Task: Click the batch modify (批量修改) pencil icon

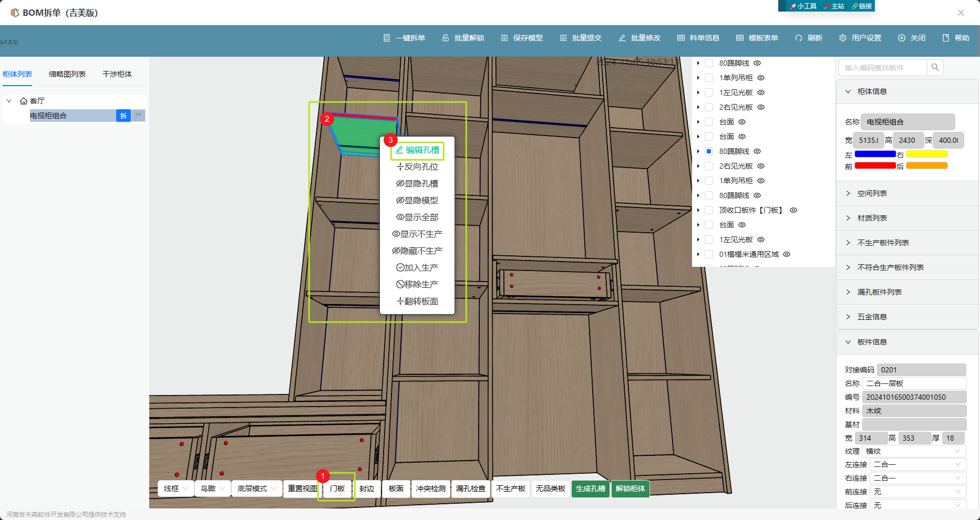Action: [x=622, y=38]
